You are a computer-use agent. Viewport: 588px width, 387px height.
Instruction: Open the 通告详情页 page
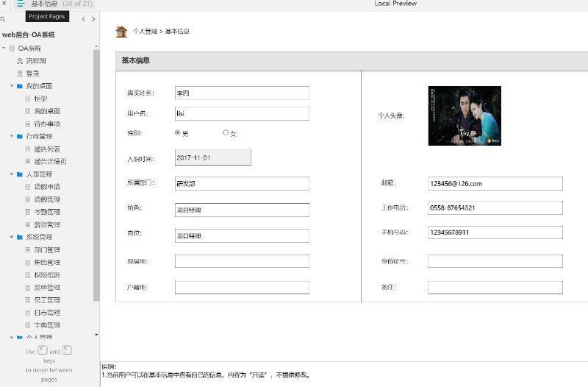coord(50,161)
